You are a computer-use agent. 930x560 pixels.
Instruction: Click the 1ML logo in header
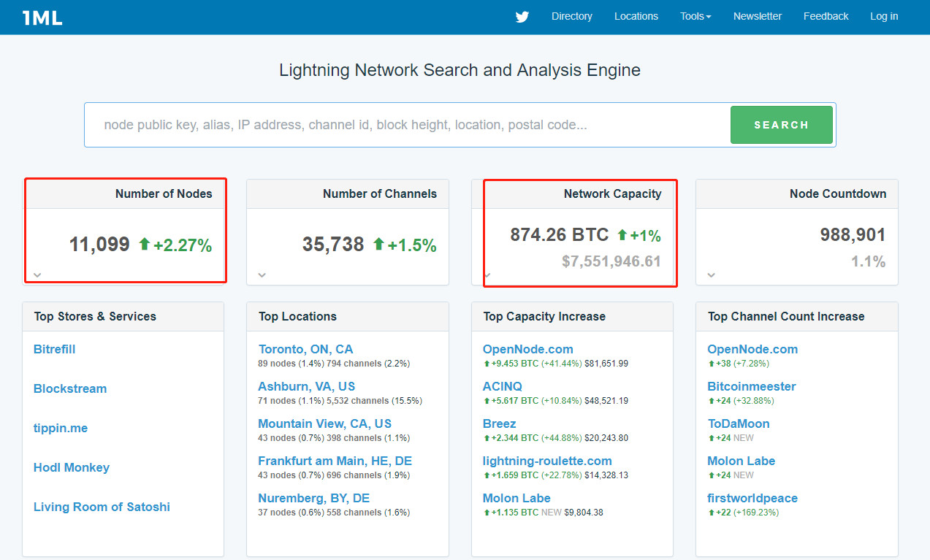pyautogui.click(x=42, y=18)
